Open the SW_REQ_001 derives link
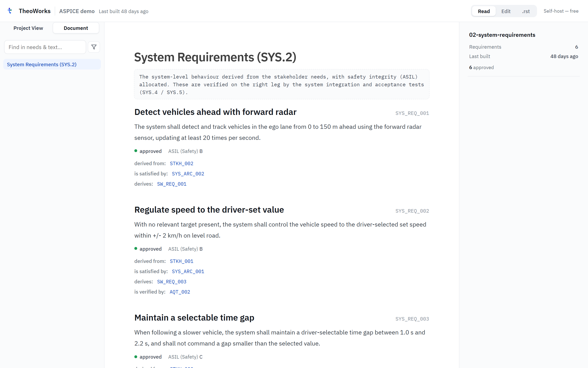Image resolution: width=588 pixels, height=368 pixels. [171, 184]
